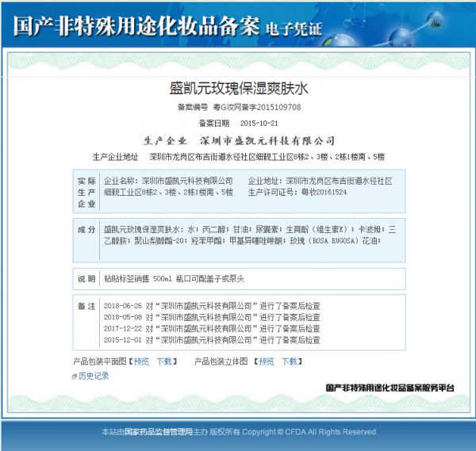The image size is (476, 451).
Task: Click the 生产企业地址 line text
Action: [267, 157]
